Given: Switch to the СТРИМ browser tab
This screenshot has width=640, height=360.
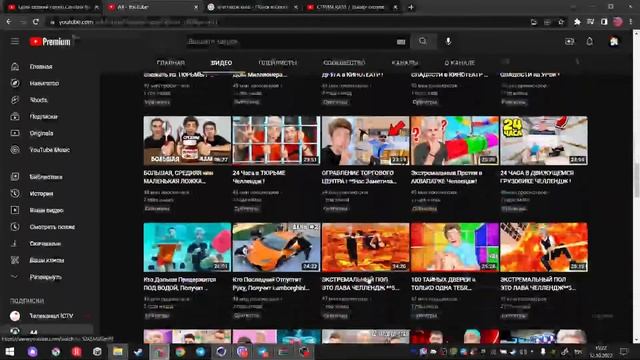Looking at the screenshot, I should [x=352, y=7].
